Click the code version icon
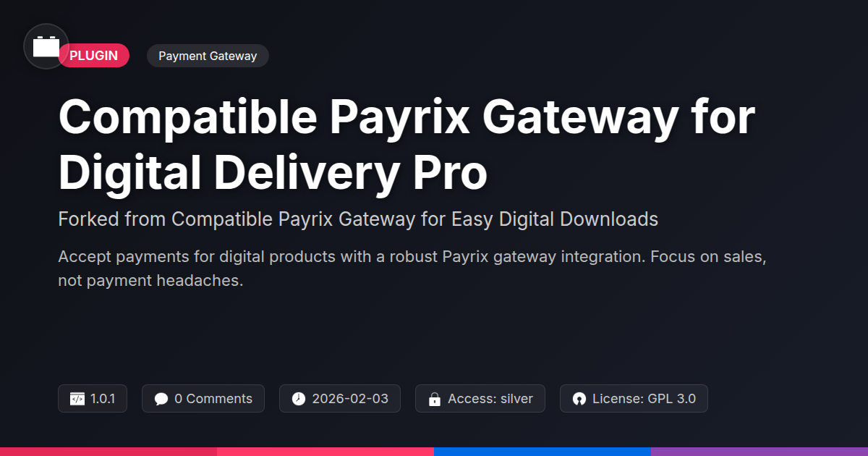Screen dimensions: 868x456 pos(77,399)
